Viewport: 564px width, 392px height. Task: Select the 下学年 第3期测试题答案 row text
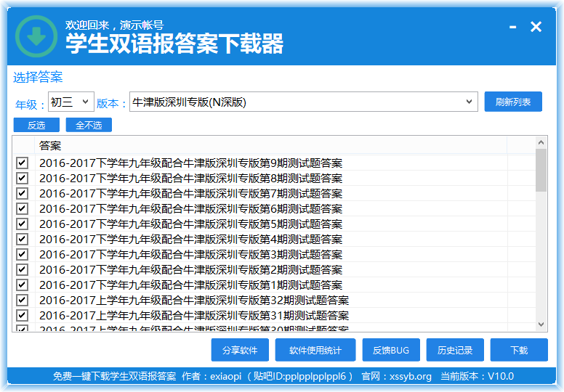click(x=190, y=255)
